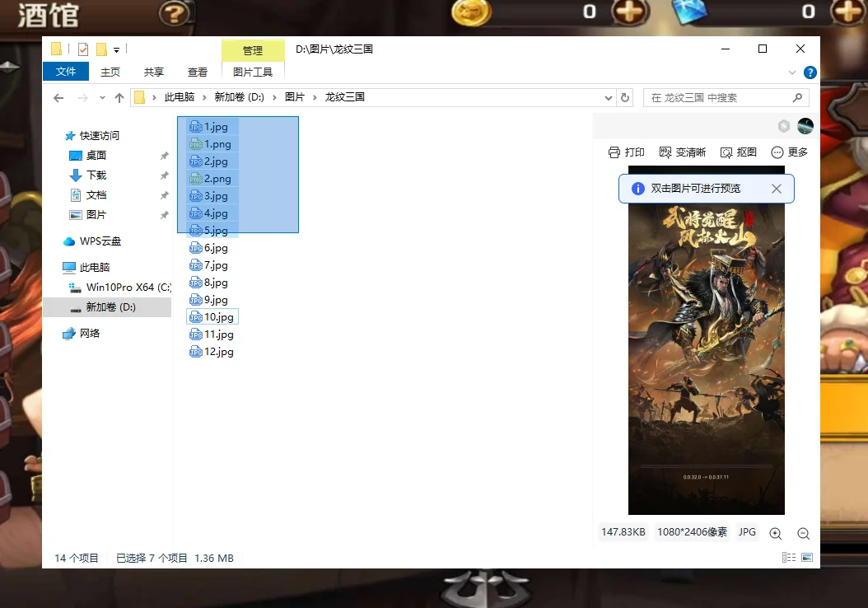
Task: Open the 更多 menu in preview pane
Action: pos(790,152)
